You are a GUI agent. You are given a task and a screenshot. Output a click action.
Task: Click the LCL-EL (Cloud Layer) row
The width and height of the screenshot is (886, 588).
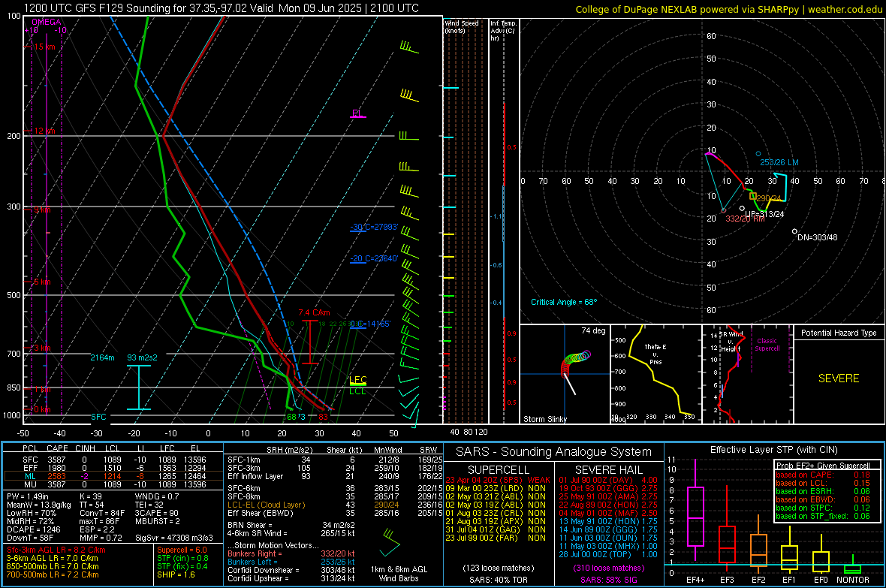335,505
